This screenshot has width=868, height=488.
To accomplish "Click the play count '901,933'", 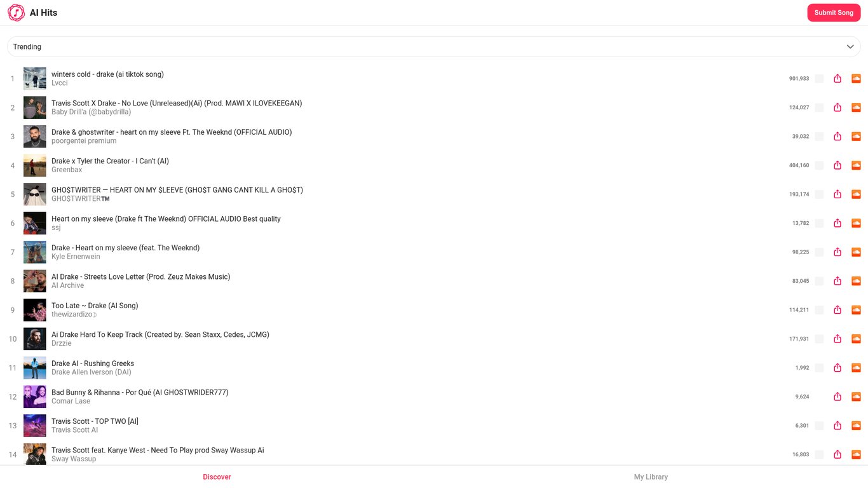I will point(799,79).
